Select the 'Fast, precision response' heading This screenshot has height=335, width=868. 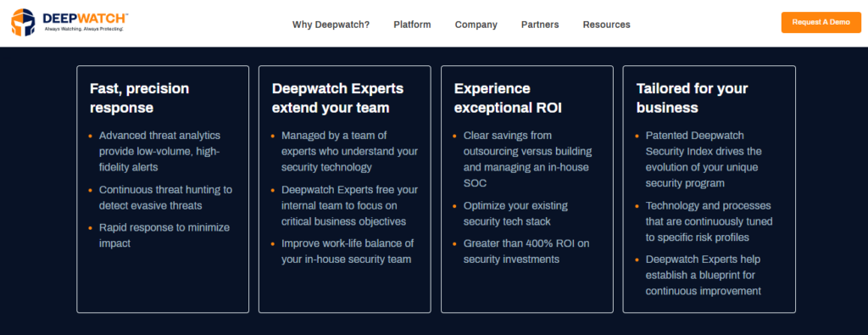point(140,98)
